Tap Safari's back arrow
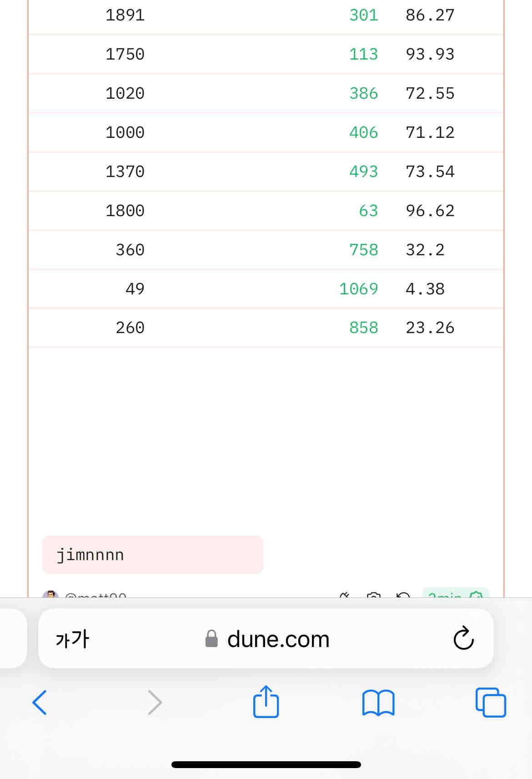Viewport: 532px width, 779px height. tap(40, 703)
